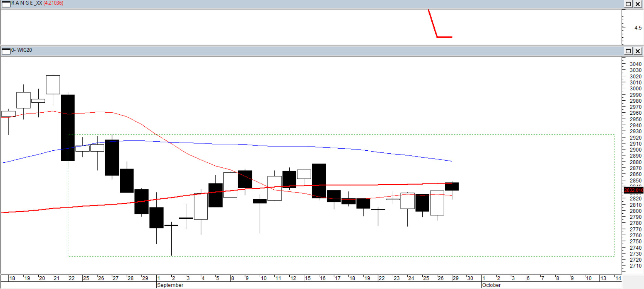Viewport: 644px width, 289px height.
Task: Select the green dashed rectangle's top border
Action: coord(342,134)
